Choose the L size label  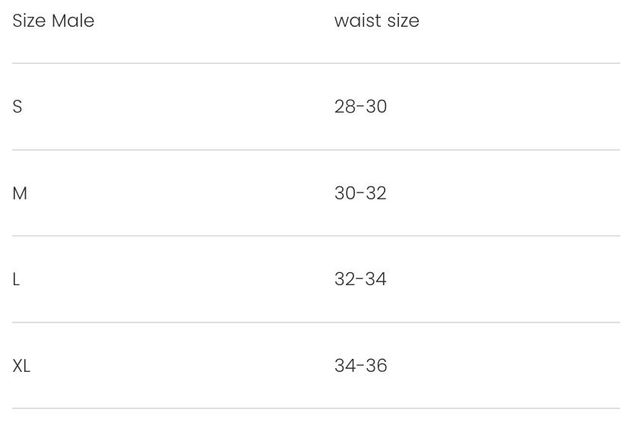[16, 279]
